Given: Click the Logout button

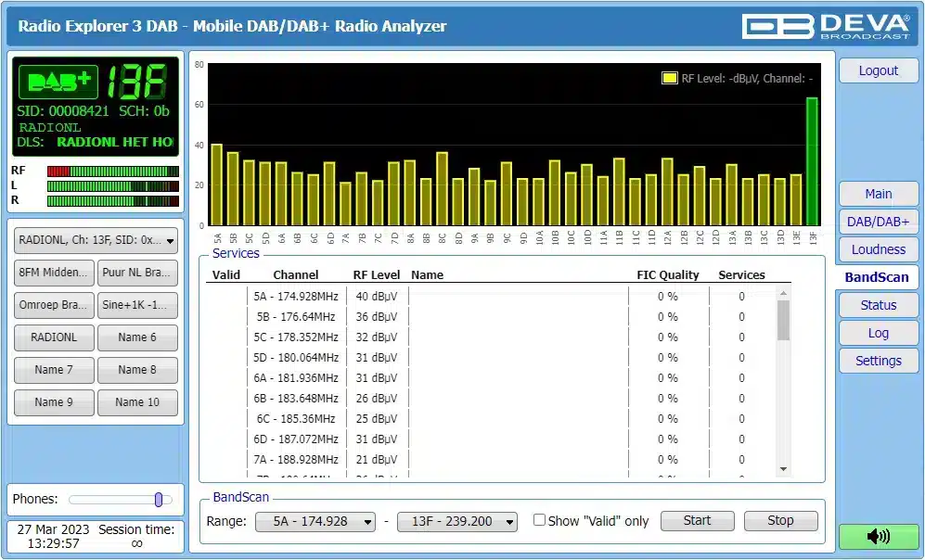Looking at the screenshot, I should point(878,70).
